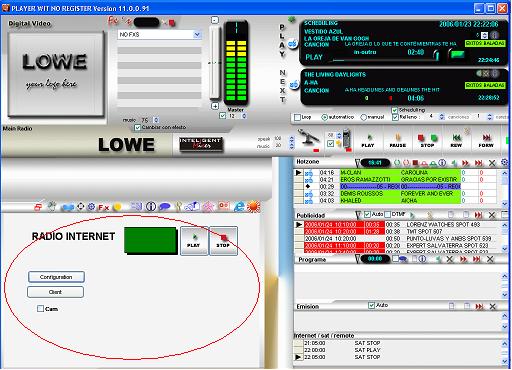Open the blue chat bubble icon in the toolbar
This screenshot has height=370, width=512.
coord(164,207)
